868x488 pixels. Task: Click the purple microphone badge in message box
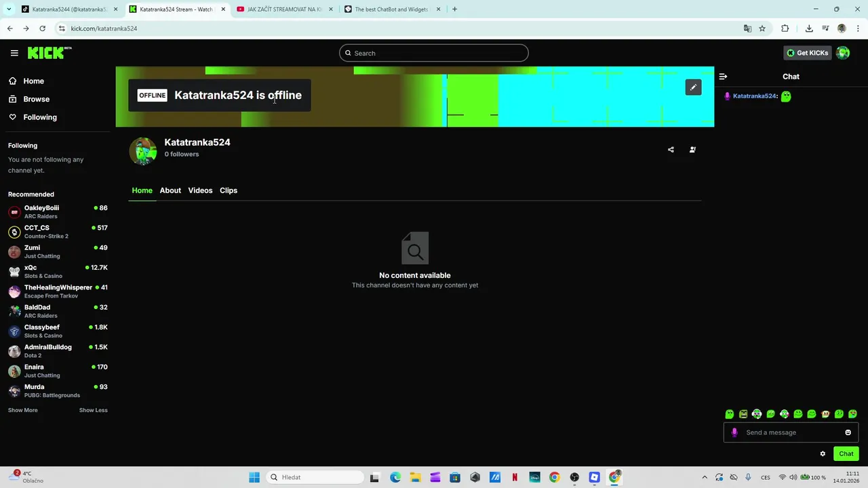734,432
